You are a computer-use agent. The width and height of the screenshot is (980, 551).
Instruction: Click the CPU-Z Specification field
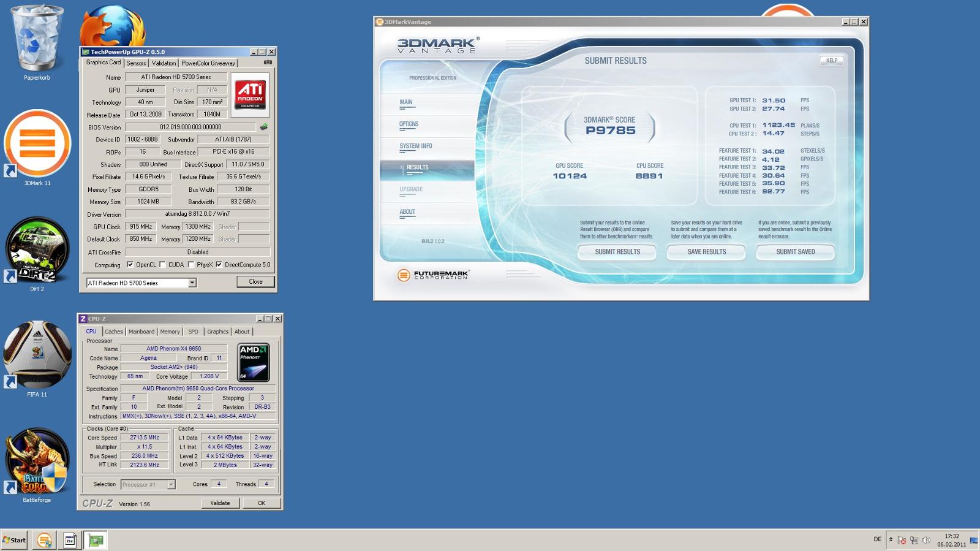point(198,389)
